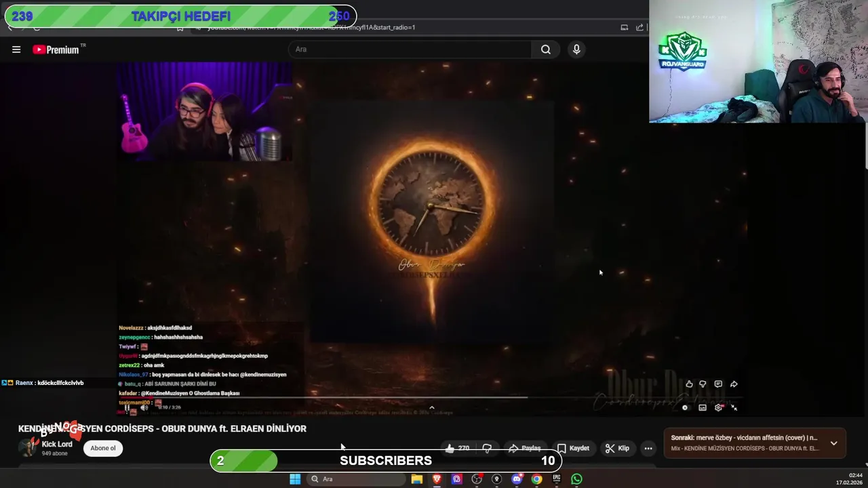The image size is (868, 488).
Task: Open the browser cast icon near the URL
Action: [x=624, y=27]
